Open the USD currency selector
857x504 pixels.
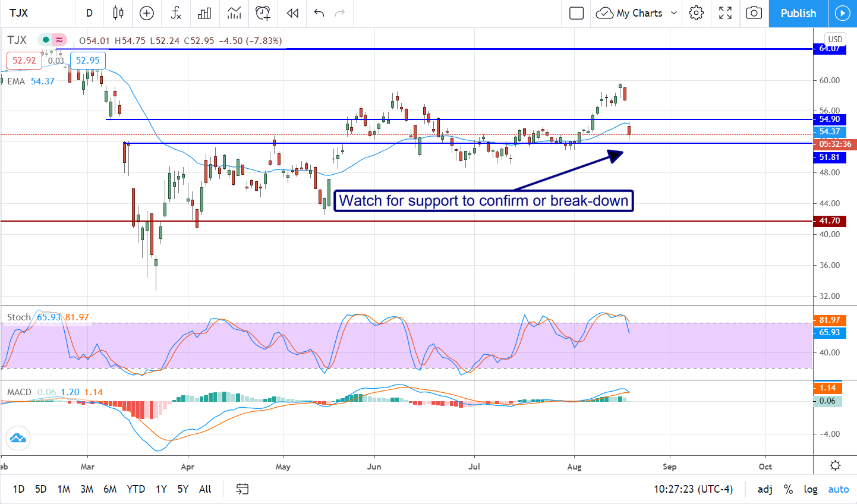click(x=835, y=39)
